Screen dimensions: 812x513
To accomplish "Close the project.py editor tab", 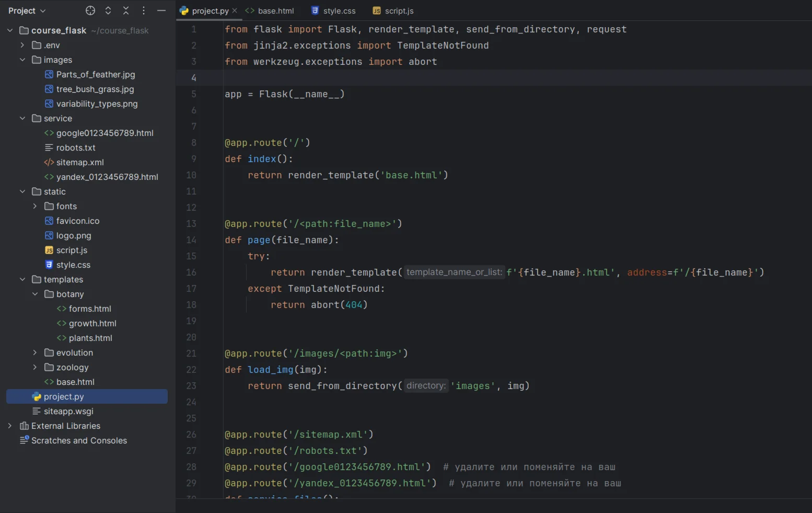I will [x=235, y=10].
